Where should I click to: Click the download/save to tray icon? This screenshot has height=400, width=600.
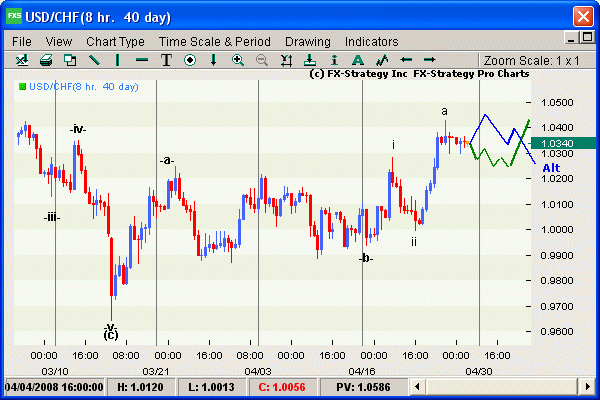pos(310,60)
